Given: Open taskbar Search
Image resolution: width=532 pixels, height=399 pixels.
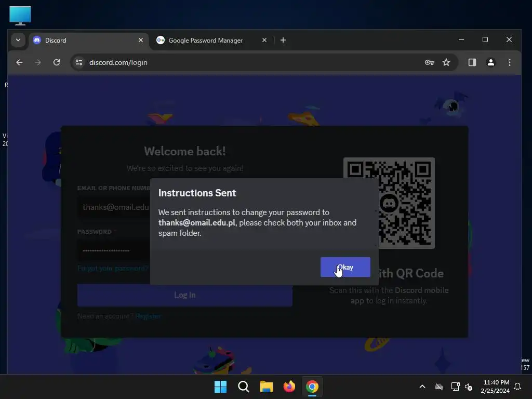Looking at the screenshot, I should pyautogui.click(x=243, y=387).
